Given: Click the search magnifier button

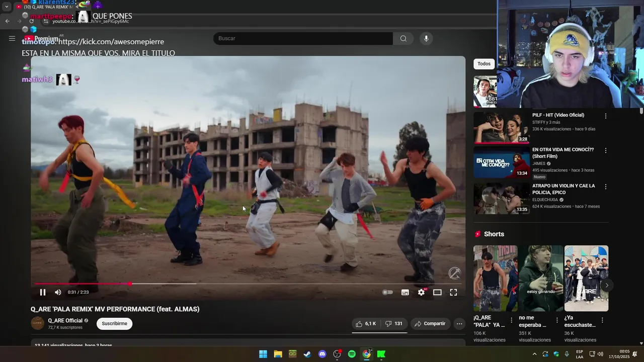Looking at the screenshot, I should point(404,38).
